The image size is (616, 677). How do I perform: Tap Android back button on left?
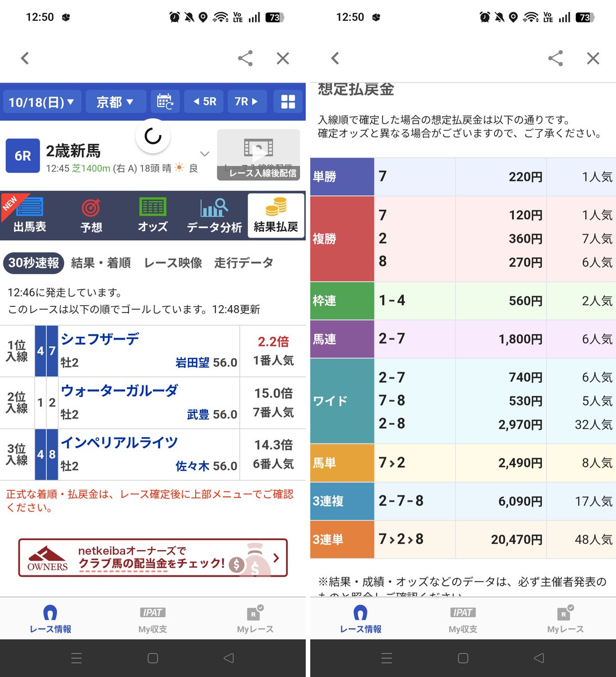(x=228, y=658)
